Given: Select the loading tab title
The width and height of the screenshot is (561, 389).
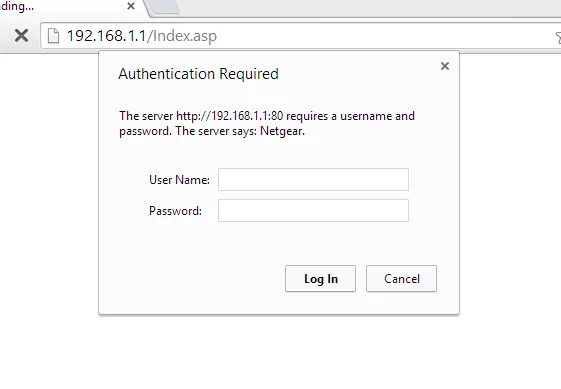Looking at the screenshot, I should tap(17, 6).
